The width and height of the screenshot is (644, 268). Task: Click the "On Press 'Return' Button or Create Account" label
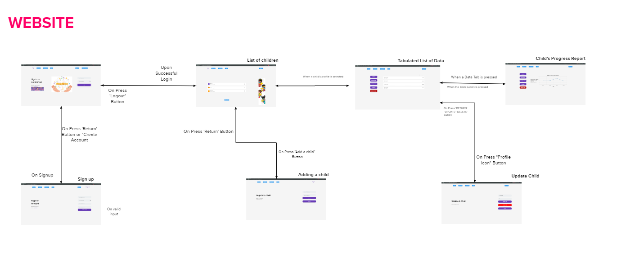click(80, 134)
